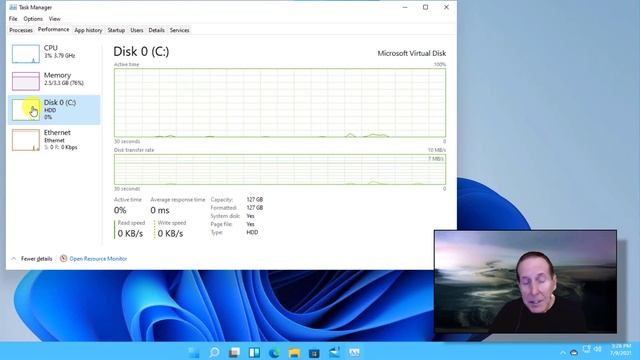
Task: Open the Start menu on the taskbar
Action: coord(194,352)
